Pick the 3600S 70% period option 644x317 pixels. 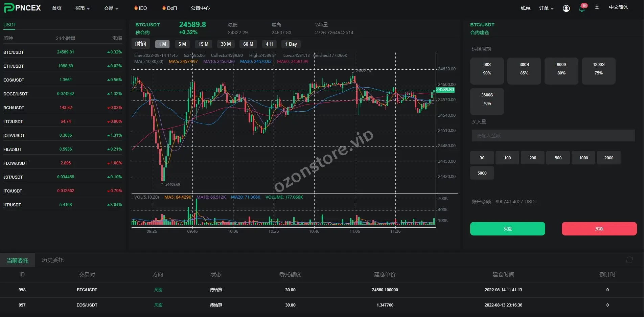point(487,101)
